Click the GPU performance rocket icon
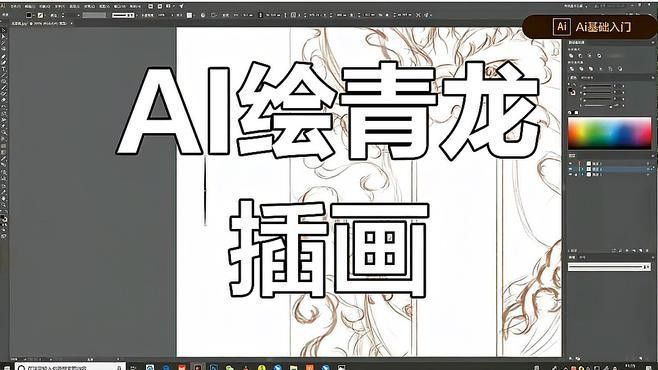Screen dimensions: 658x370 (181, 6)
